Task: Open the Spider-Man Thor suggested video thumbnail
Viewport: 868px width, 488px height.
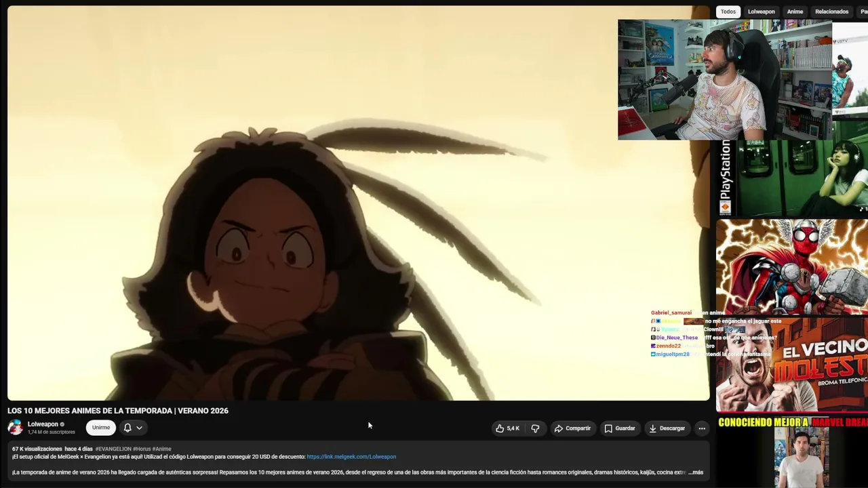Action: [792, 266]
